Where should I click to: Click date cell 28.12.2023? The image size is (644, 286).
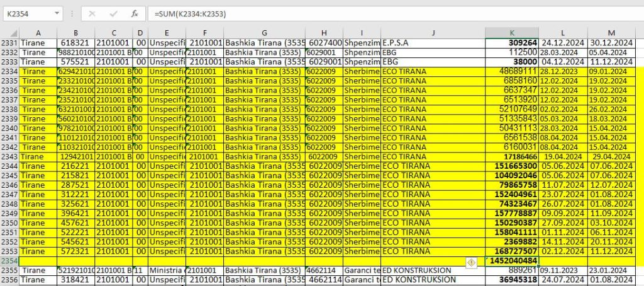tap(563, 71)
